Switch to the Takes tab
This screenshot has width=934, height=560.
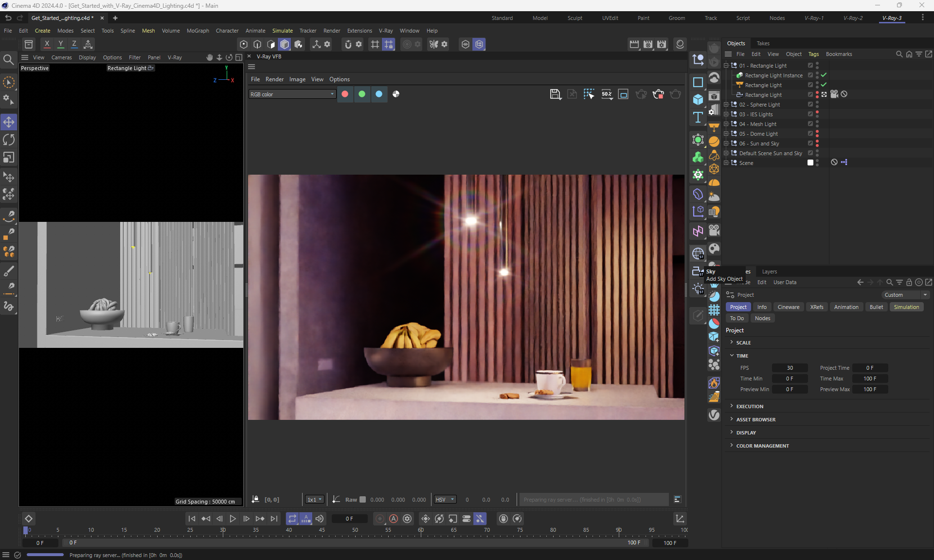pyautogui.click(x=763, y=43)
